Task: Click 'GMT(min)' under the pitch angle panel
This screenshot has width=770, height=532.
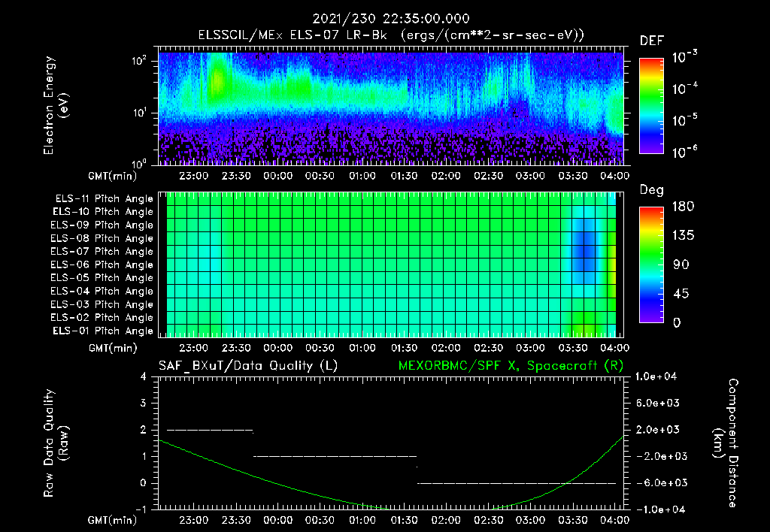Action: tap(112, 348)
